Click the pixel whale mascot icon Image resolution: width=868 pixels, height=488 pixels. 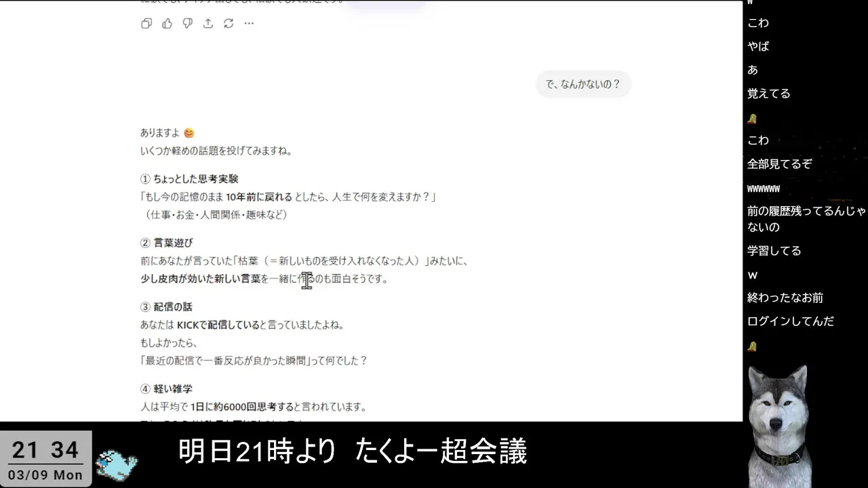[x=116, y=464]
